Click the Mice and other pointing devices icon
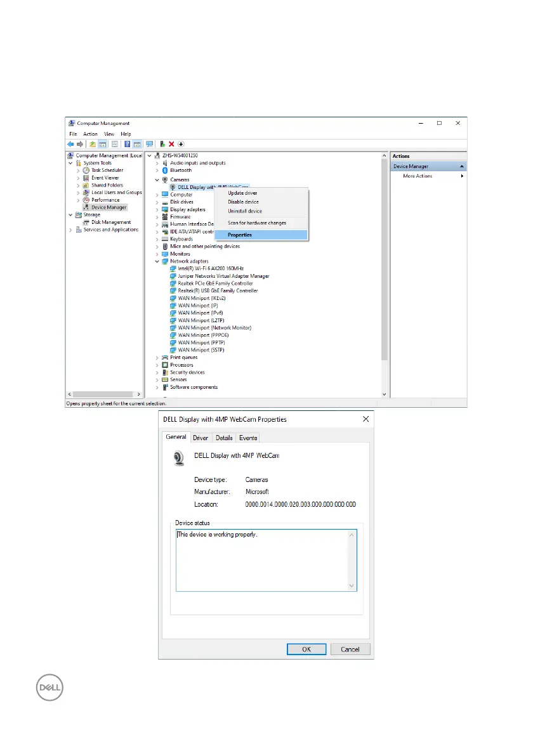Viewport: 533px width, 756px height. click(165, 246)
